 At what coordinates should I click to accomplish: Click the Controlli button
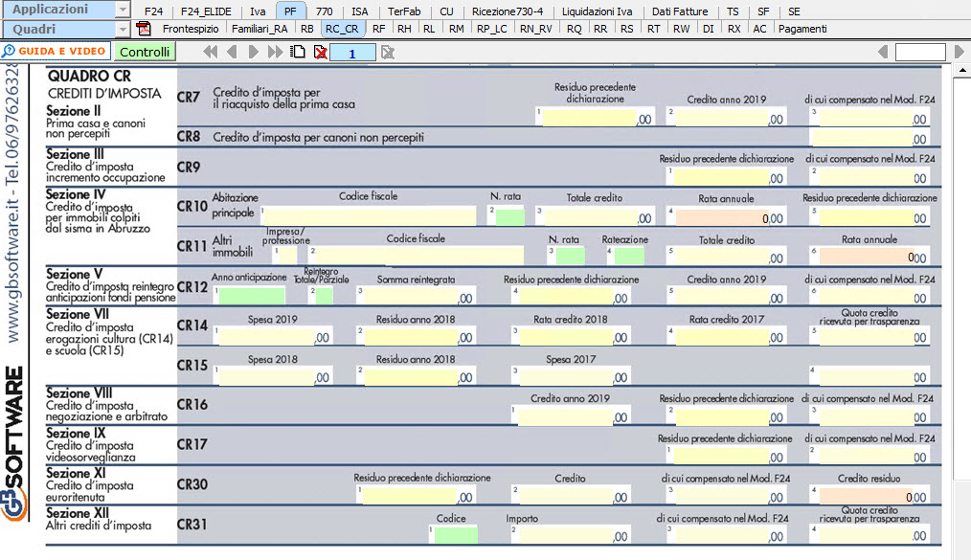(145, 52)
